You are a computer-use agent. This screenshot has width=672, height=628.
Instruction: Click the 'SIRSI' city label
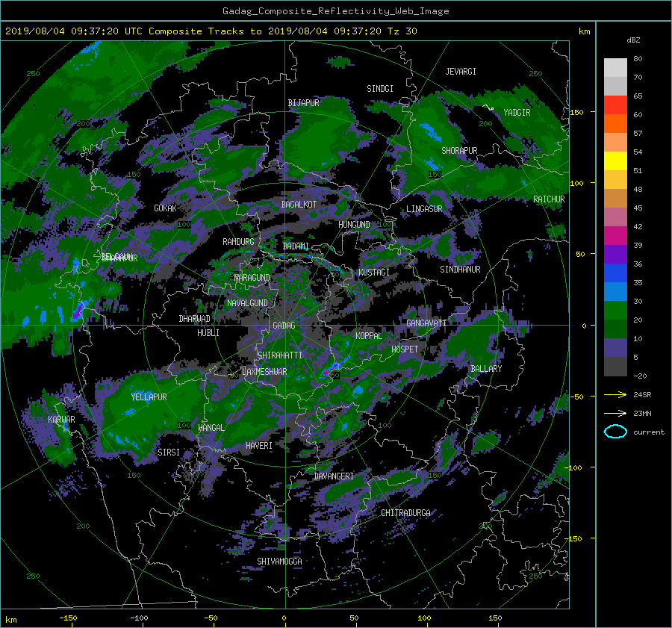coord(169,453)
